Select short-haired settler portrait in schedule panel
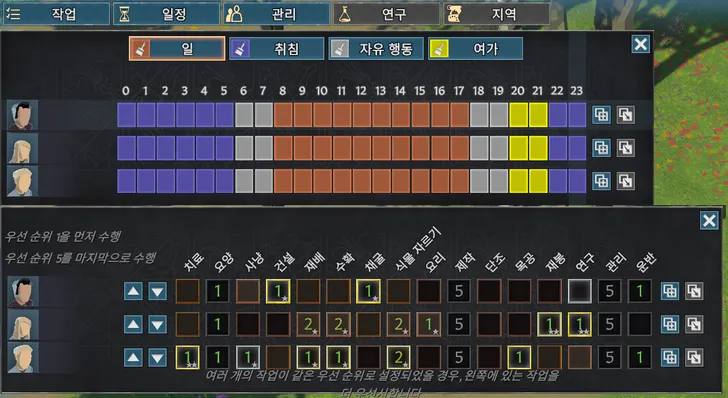 coord(22,182)
